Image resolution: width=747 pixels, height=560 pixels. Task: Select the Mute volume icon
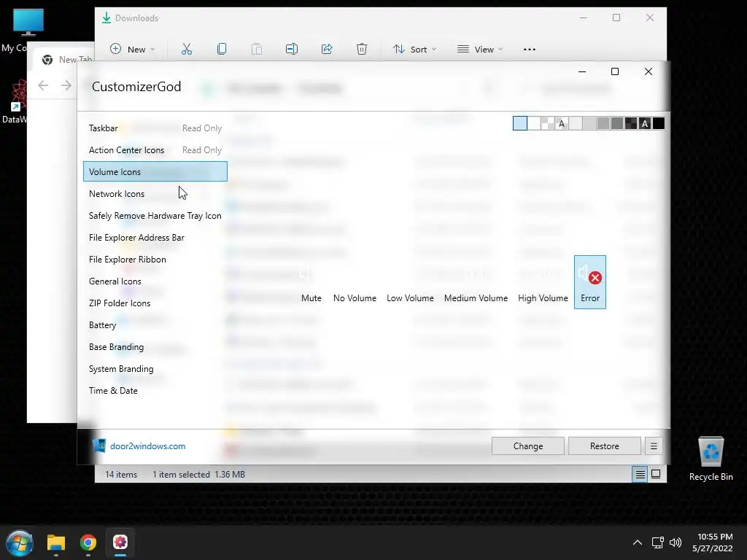[311, 282]
